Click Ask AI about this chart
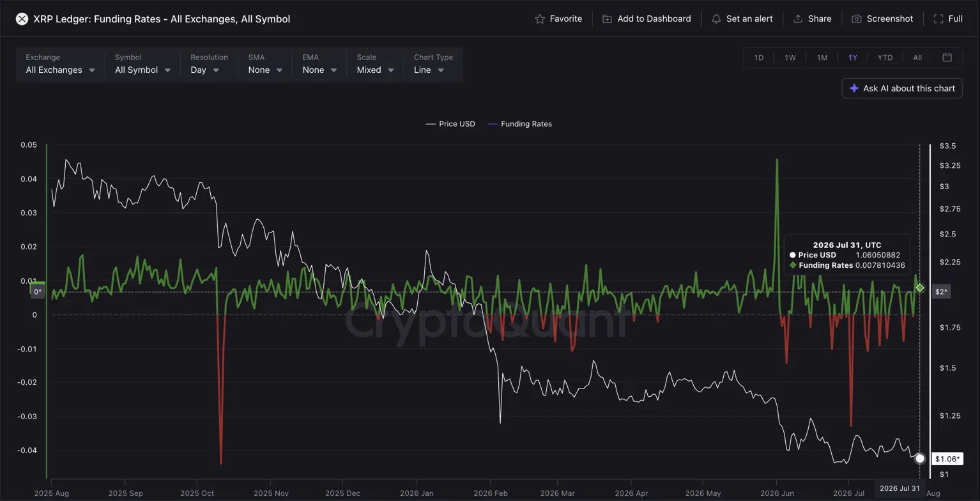The image size is (980, 501). click(x=902, y=88)
